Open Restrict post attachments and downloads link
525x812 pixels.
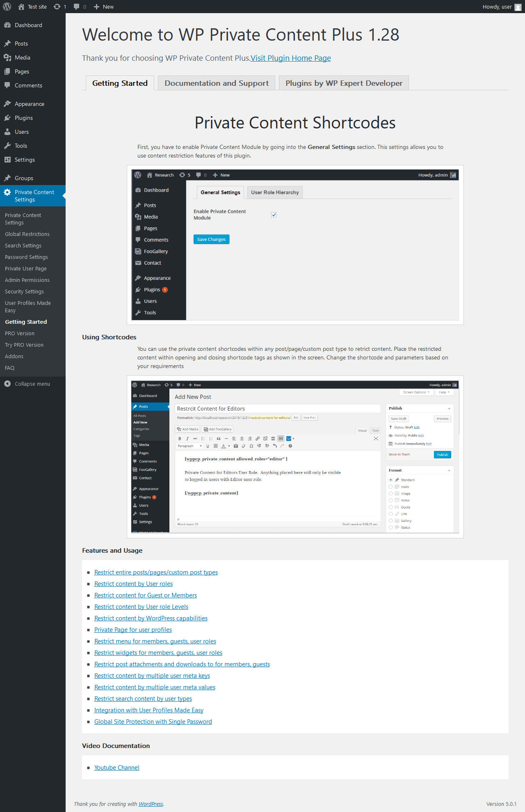[x=182, y=664]
